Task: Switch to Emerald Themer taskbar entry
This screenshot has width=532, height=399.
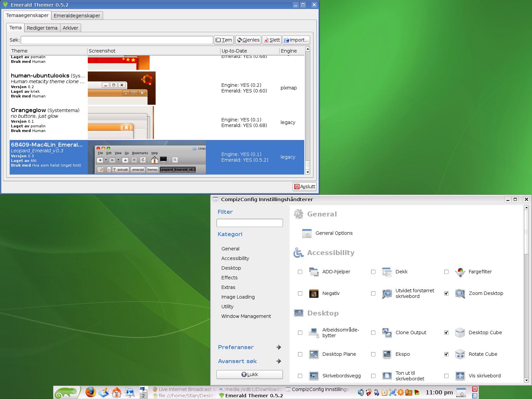Action: 251,396
